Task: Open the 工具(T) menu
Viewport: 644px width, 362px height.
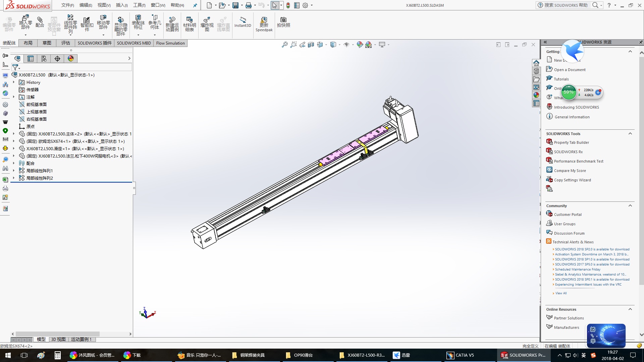Action: pos(139,5)
